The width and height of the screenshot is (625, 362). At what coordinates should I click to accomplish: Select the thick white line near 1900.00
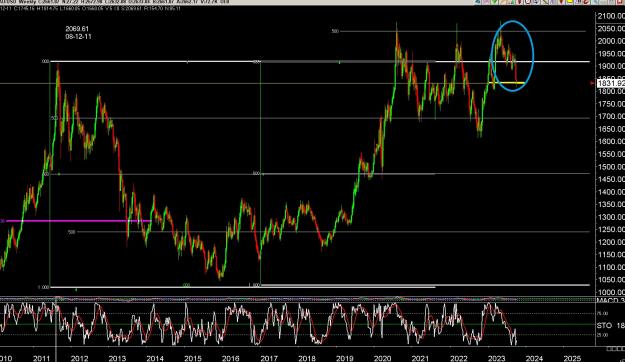(320, 61)
